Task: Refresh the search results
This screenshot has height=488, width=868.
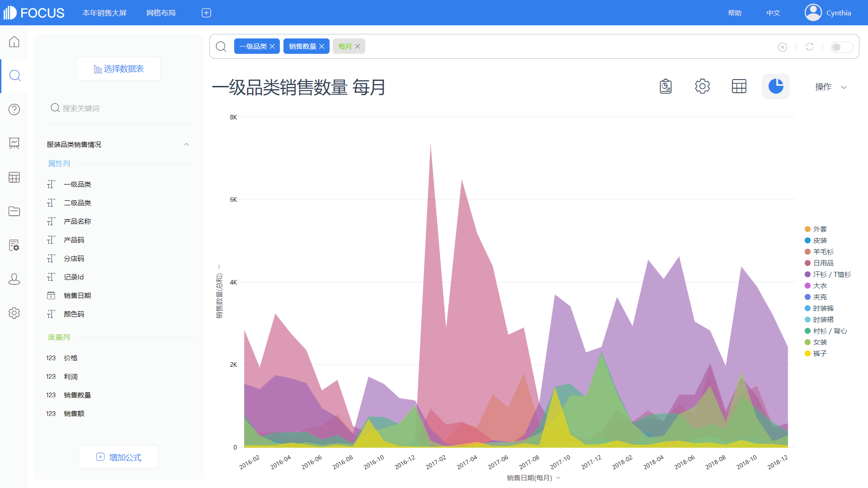Action: pyautogui.click(x=809, y=47)
